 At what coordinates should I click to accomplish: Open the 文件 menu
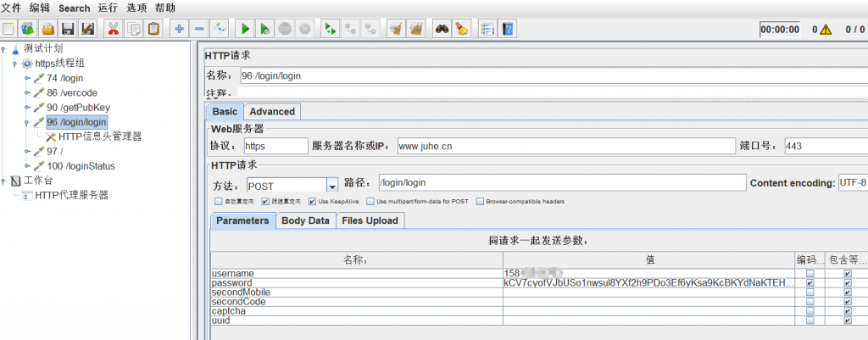coord(11,8)
